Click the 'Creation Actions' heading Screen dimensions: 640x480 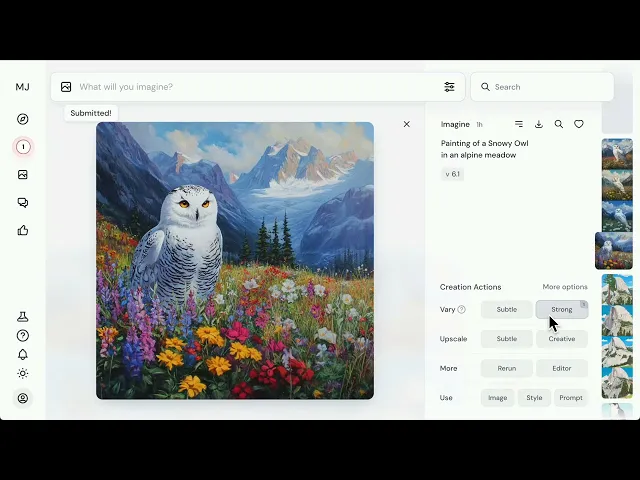pos(470,287)
